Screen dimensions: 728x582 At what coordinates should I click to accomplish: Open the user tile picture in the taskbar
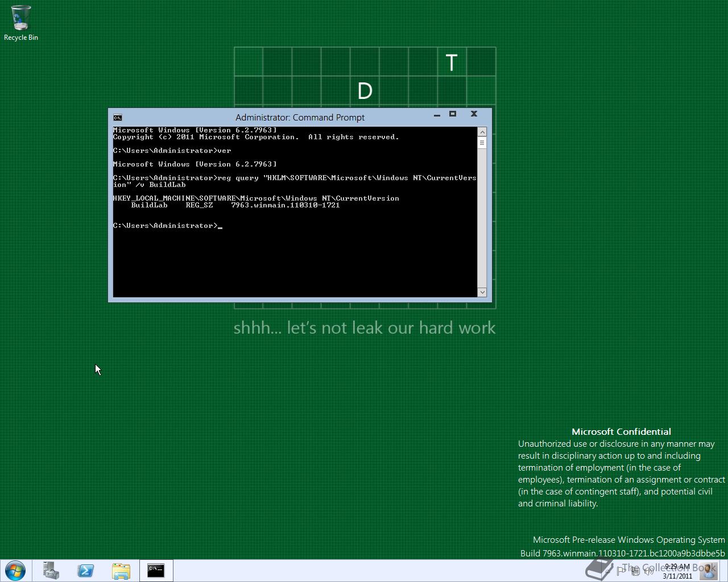(x=709, y=571)
